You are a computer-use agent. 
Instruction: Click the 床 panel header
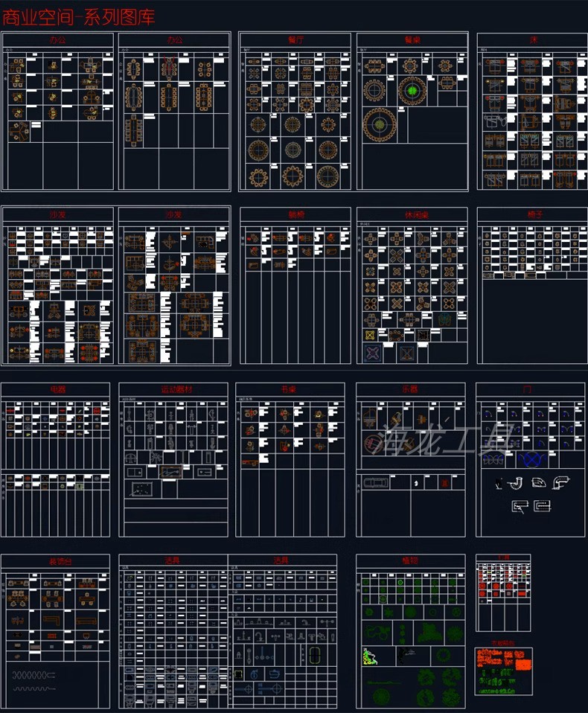click(533, 39)
